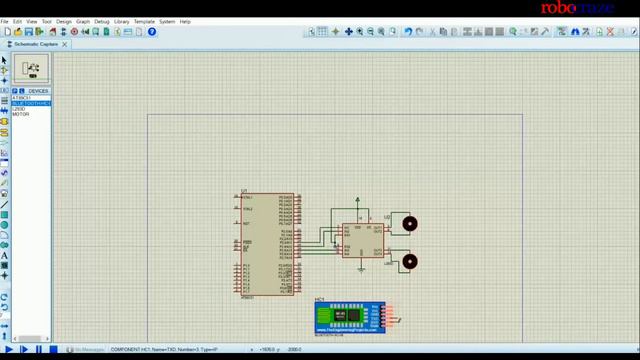Open the Template menu
This screenshot has width=640, height=360.
(x=144, y=22)
